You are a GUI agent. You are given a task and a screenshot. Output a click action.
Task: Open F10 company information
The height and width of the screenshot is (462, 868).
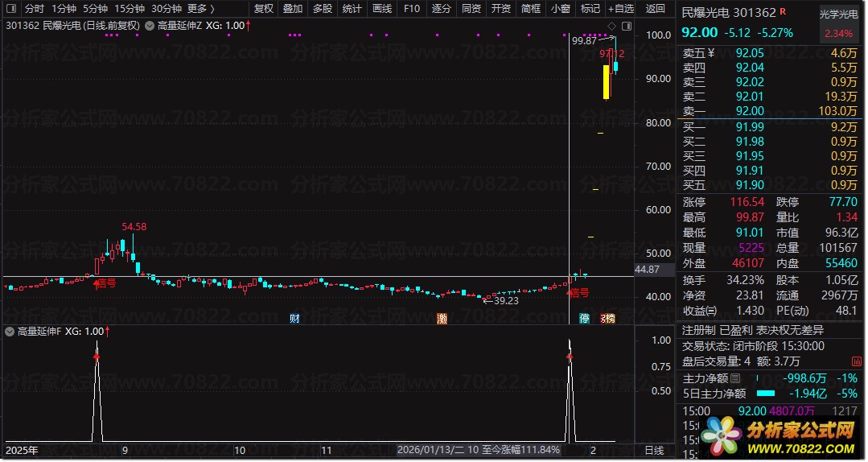point(412,8)
